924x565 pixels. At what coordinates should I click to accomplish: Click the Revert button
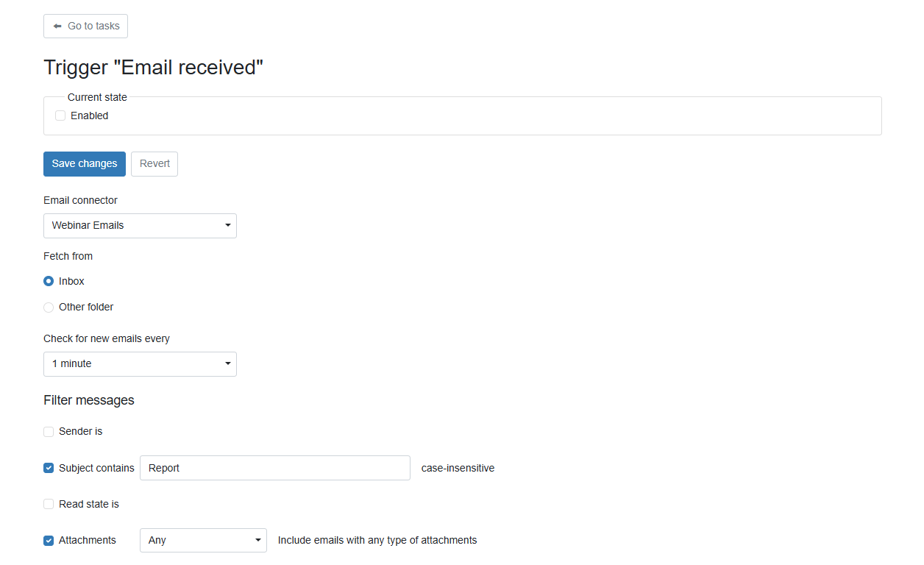click(154, 164)
